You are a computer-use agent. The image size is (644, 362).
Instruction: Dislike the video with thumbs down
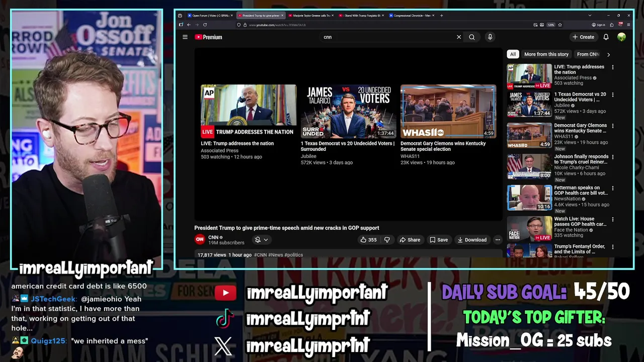387,240
